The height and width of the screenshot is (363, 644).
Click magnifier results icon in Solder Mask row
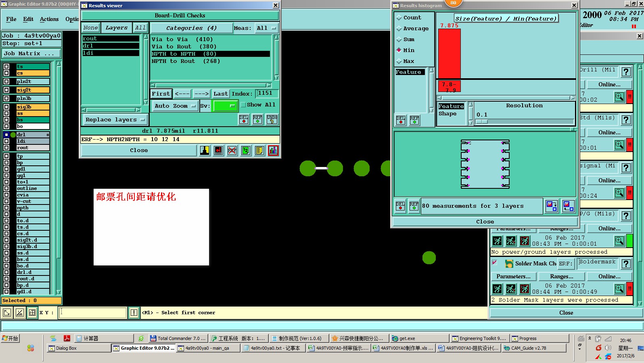pyautogui.click(x=619, y=289)
